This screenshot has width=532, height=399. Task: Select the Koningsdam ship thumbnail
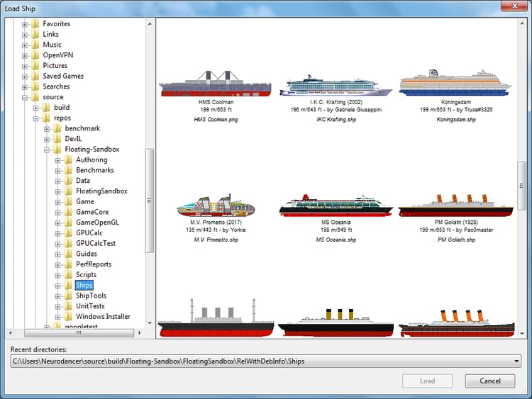click(x=455, y=82)
